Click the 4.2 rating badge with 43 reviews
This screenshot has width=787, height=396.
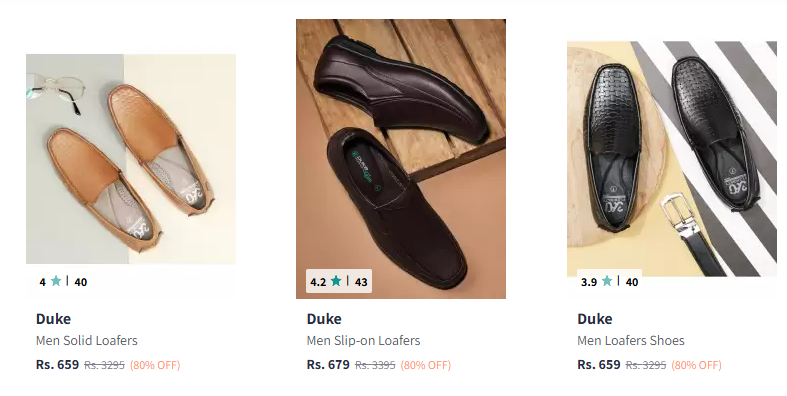click(x=339, y=282)
